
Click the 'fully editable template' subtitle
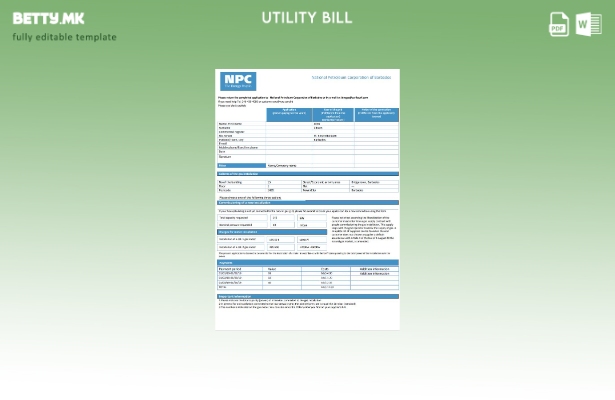(64, 37)
